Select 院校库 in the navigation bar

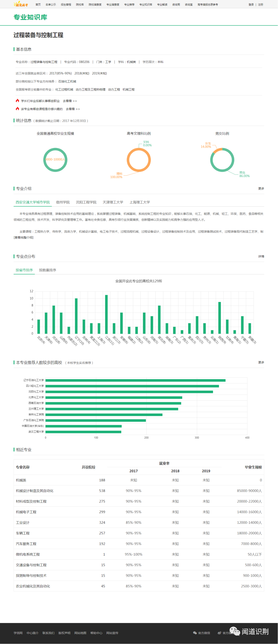(x=80, y=5)
